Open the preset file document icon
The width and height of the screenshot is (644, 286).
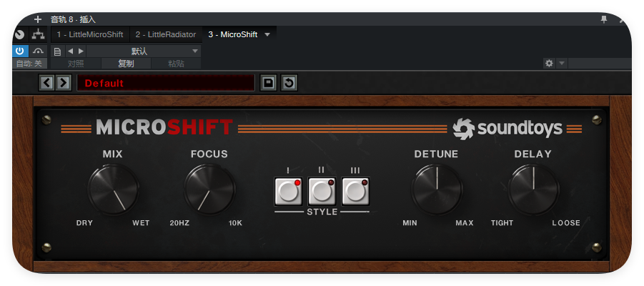pyautogui.click(x=57, y=51)
